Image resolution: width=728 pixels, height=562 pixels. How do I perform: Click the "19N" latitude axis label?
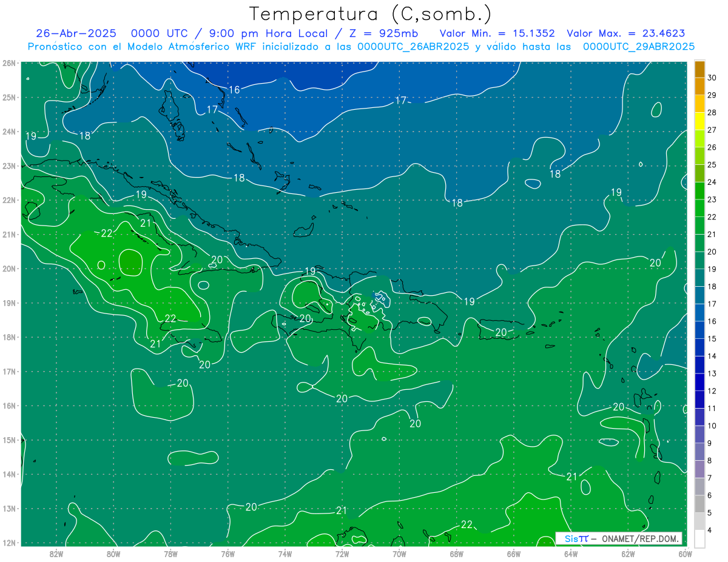[x=8, y=303]
